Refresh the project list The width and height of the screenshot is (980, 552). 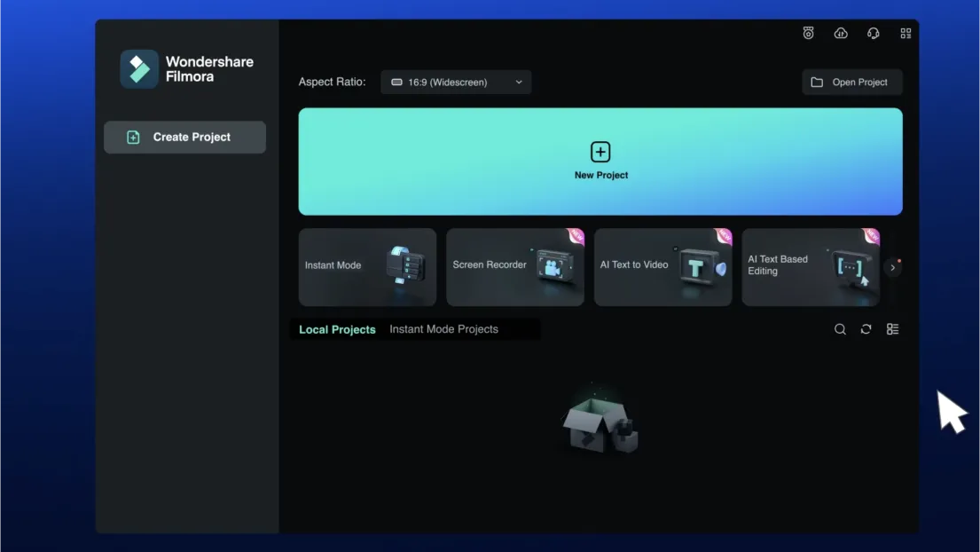866,329
